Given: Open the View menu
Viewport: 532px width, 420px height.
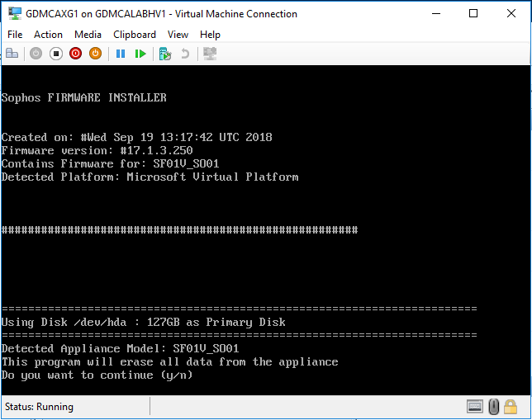Looking at the screenshot, I should 178,35.
